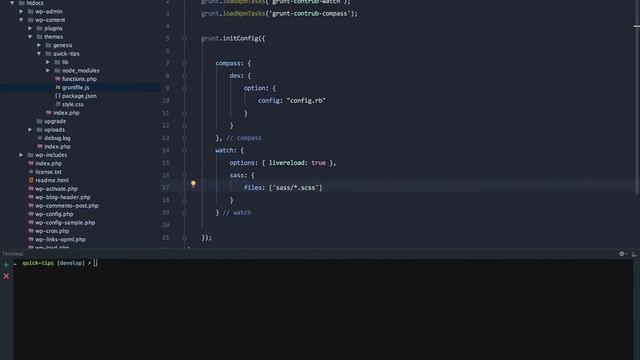The width and height of the screenshot is (640, 360).
Task: Expand the uploads folder arrow
Action: click(30, 129)
